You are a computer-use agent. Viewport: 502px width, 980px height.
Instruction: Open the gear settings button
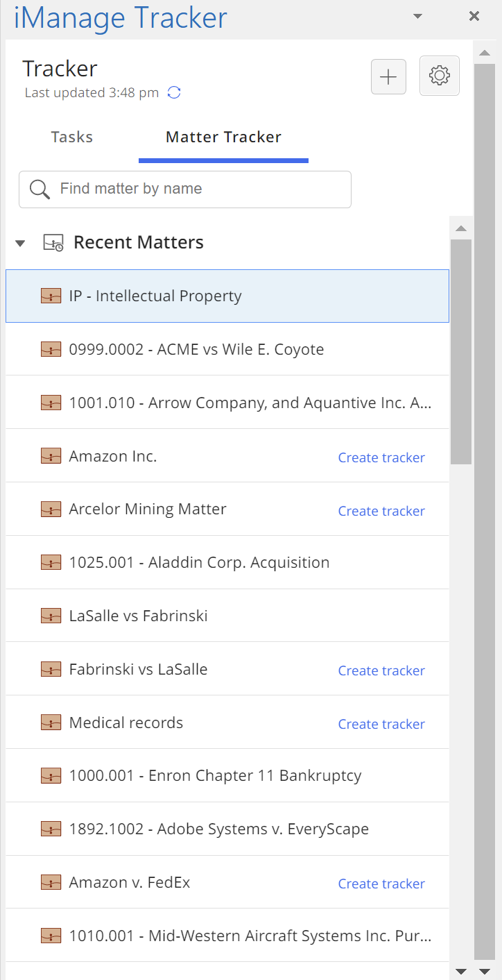pyautogui.click(x=440, y=76)
